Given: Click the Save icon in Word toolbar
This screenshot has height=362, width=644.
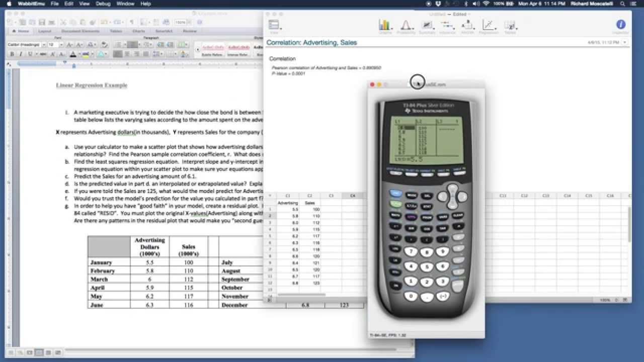Looking at the screenshot, I should pos(42,23).
